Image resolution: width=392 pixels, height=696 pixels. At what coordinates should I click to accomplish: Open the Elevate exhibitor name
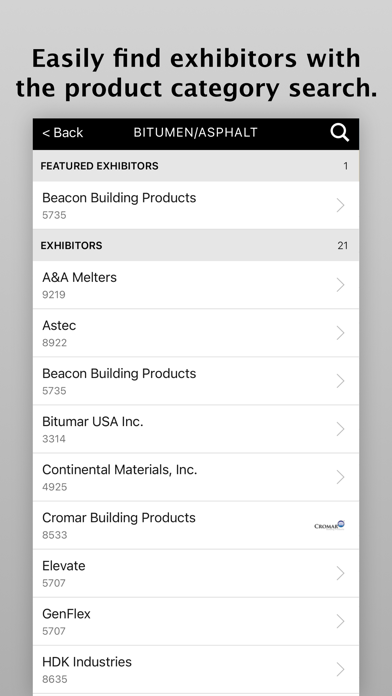pyautogui.click(x=63, y=566)
